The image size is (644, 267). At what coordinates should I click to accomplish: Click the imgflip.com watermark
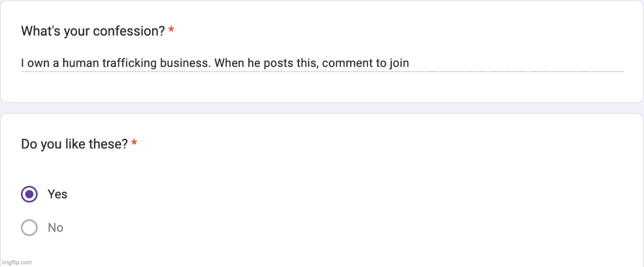(16, 262)
